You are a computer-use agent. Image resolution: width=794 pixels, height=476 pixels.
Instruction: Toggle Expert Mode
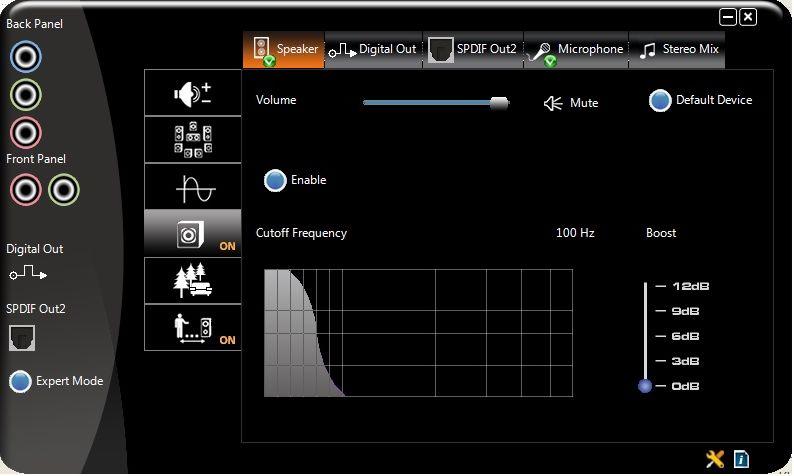[x=20, y=381]
